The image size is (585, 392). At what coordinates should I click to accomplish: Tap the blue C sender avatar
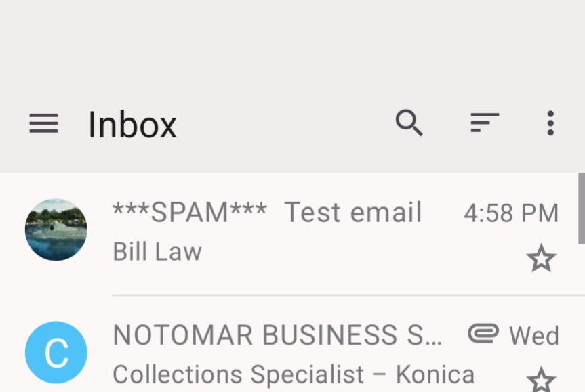56,353
